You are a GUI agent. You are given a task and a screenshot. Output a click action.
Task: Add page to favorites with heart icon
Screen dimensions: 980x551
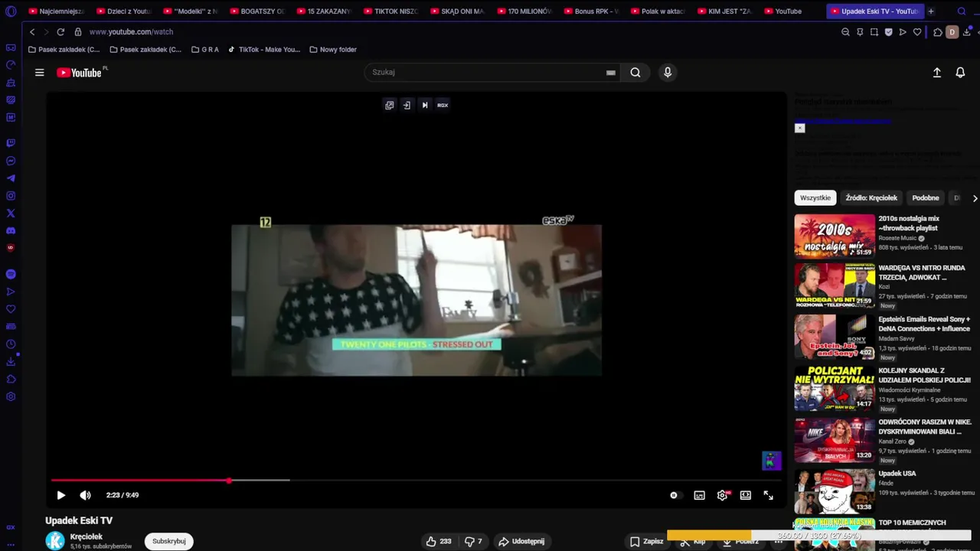(917, 32)
